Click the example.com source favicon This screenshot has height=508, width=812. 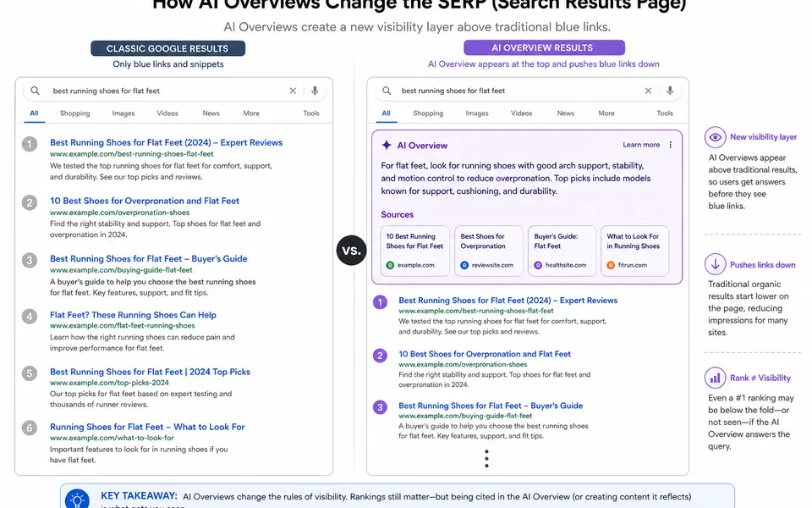pyautogui.click(x=390, y=265)
